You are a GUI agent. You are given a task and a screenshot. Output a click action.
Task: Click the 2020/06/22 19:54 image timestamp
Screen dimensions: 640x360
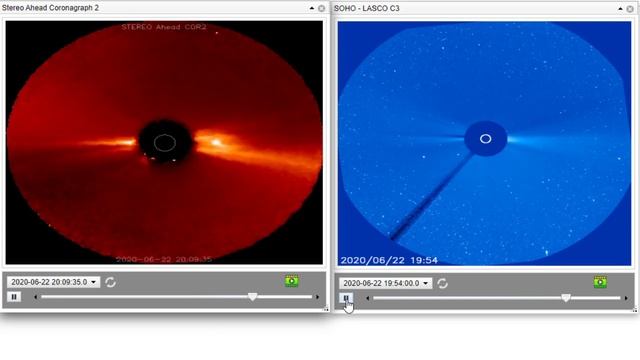(389, 260)
